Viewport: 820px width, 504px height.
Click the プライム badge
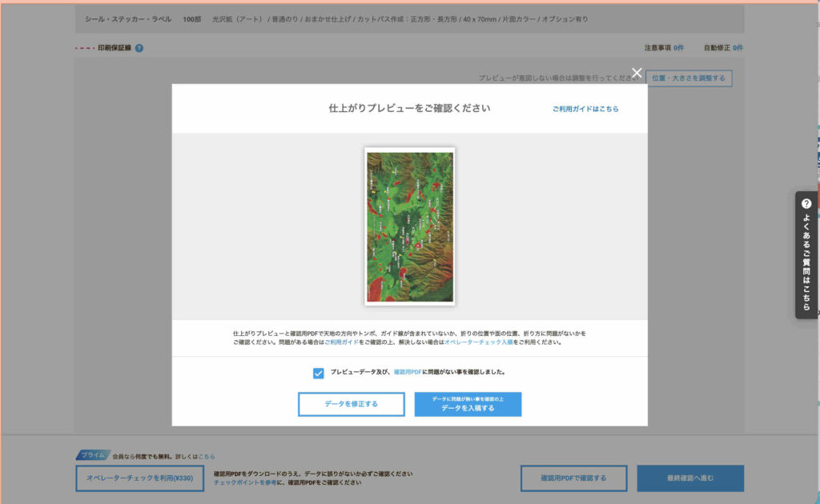93,455
